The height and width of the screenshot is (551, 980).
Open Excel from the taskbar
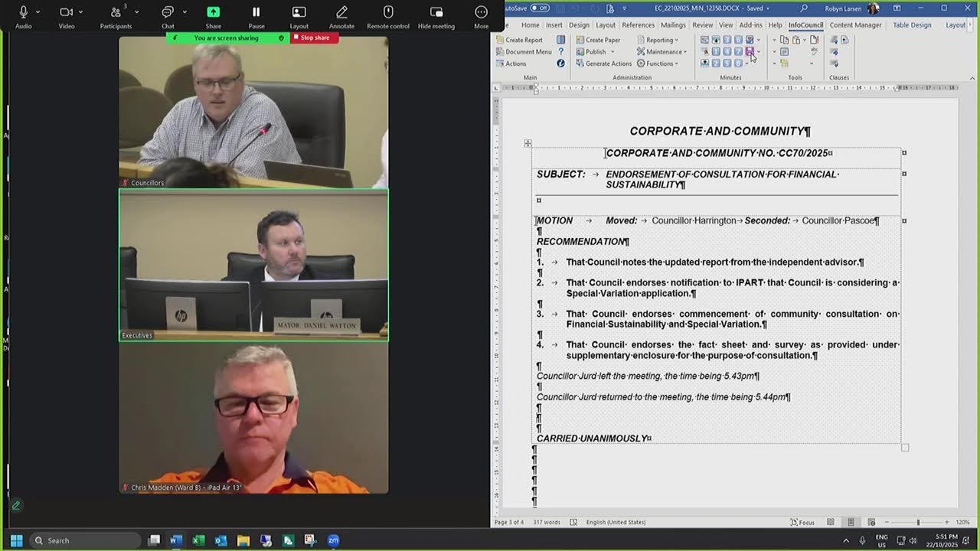(198, 540)
